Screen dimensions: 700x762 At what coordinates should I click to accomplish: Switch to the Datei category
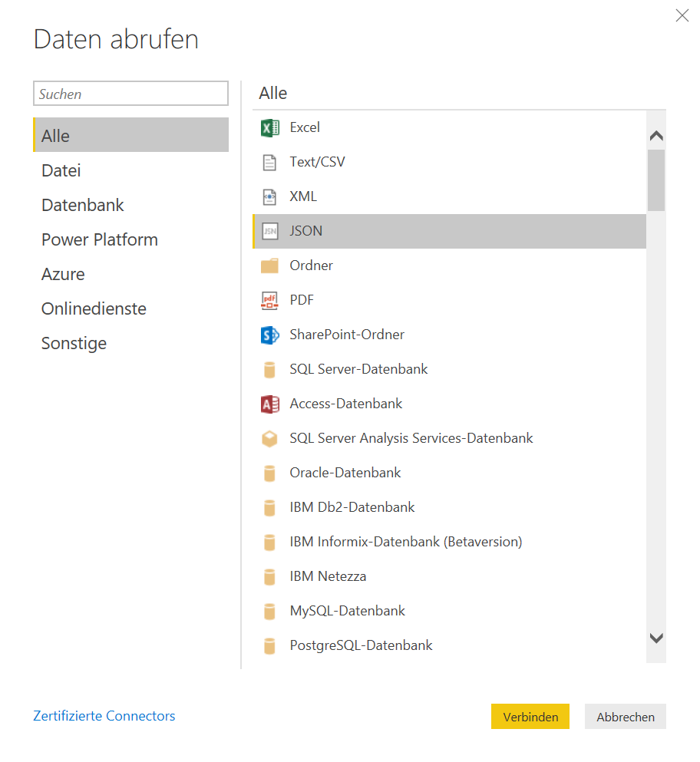(130, 170)
